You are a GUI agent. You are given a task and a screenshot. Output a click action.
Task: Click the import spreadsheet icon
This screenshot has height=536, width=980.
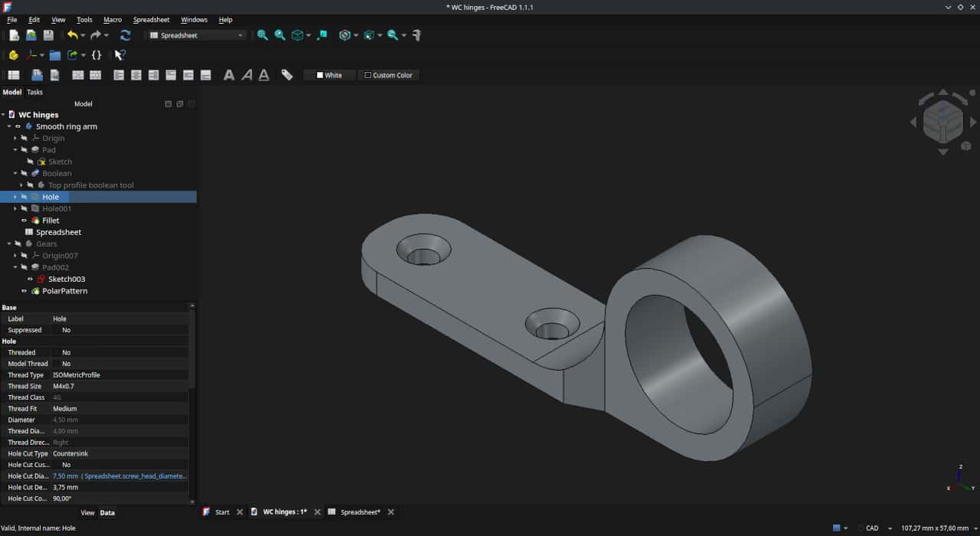[37, 75]
